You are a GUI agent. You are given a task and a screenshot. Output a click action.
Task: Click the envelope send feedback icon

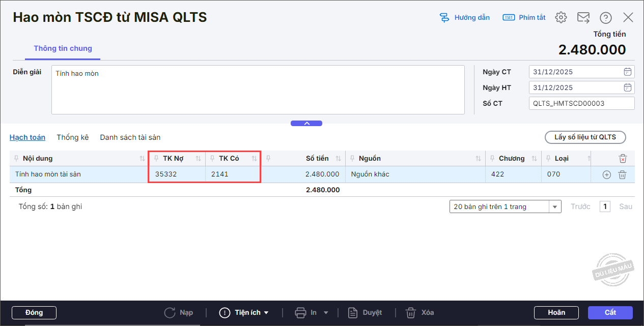[583, 17]
